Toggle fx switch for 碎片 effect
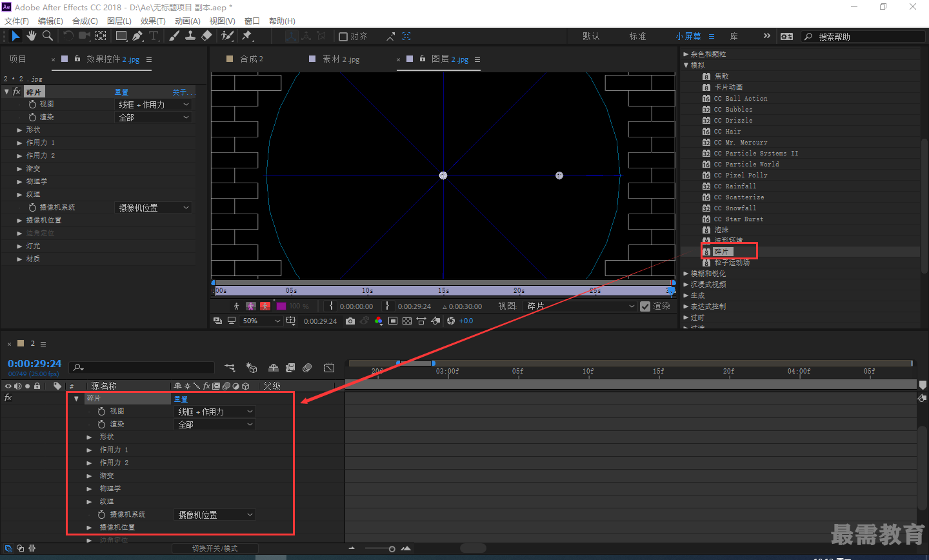 pos(17,92)
